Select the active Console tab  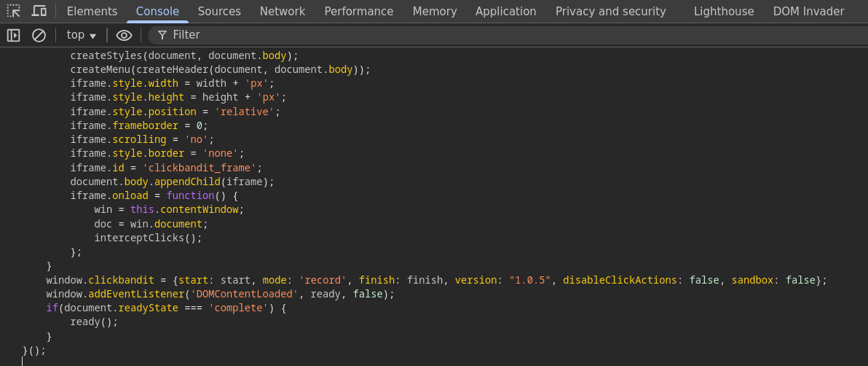click(x=157, y=11)
